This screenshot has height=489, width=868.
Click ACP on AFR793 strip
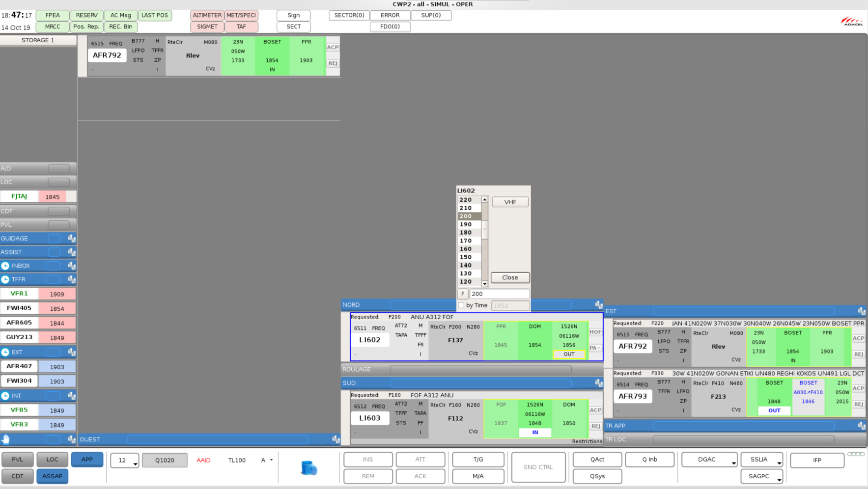click(x=858, y=388)
